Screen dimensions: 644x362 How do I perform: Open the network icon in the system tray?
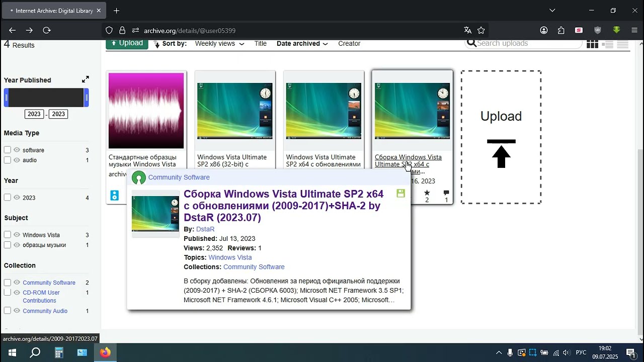tap(556, 352)
